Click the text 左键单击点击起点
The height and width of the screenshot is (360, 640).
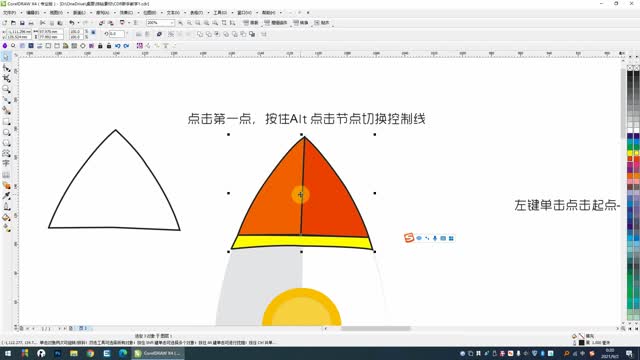[565, 205]
